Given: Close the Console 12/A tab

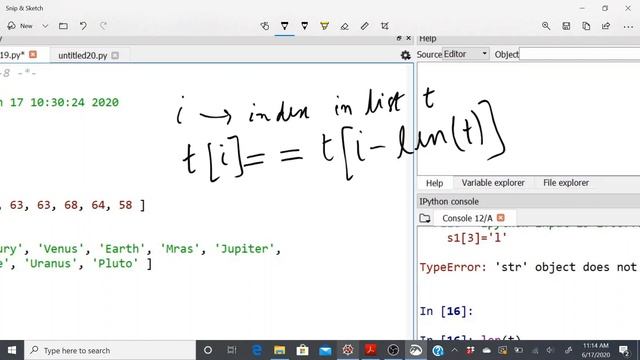Looking at the screenshot, I should coord(501,218).
